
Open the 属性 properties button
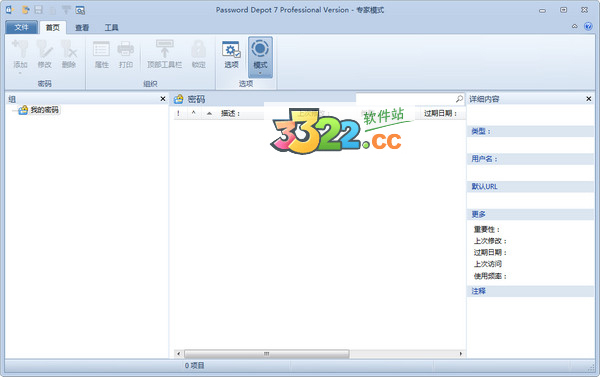pos(101,54)
